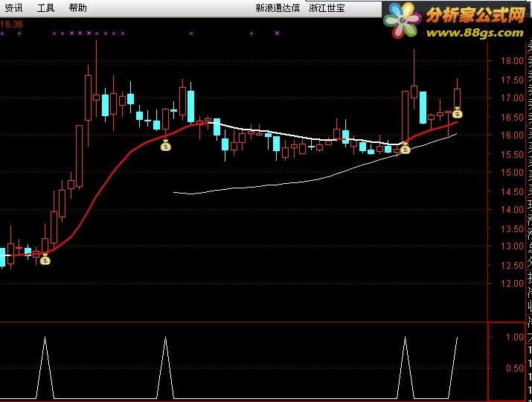
Task: Click the first indicator spike peak
Action: click(x=45, y=337)
